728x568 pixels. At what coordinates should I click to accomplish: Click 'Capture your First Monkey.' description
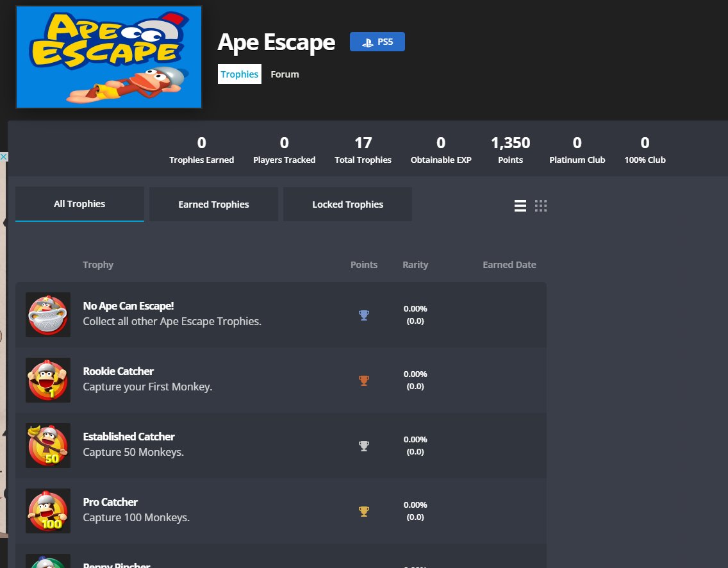(147, 387)
